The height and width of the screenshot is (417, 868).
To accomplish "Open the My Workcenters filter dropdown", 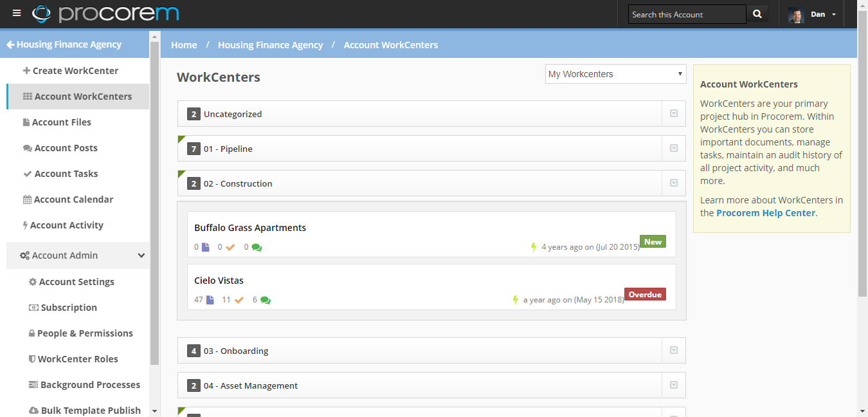I will [x=615, y=74].
